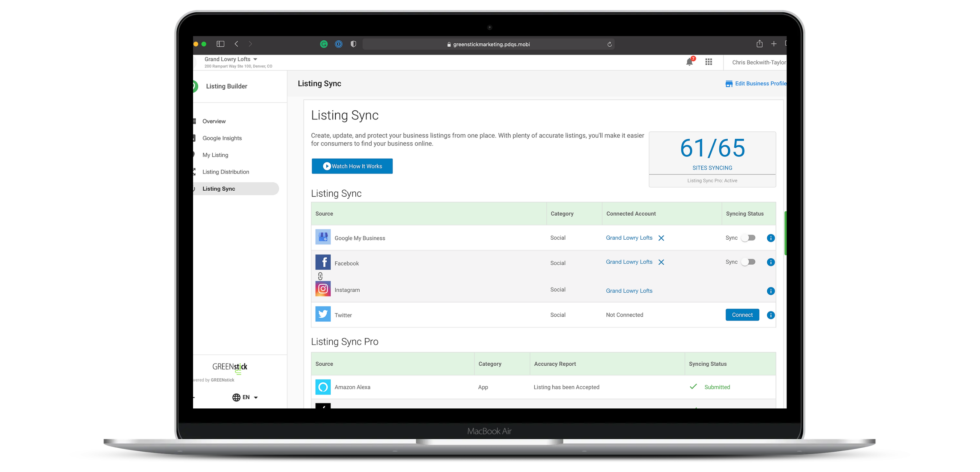Open the apps grid launcher icon
Screen dimensions: 980x472
pos(709,62)
